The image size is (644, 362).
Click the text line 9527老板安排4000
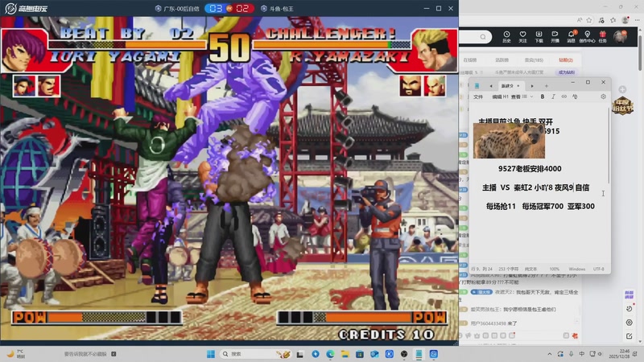[x=530, y=169]
